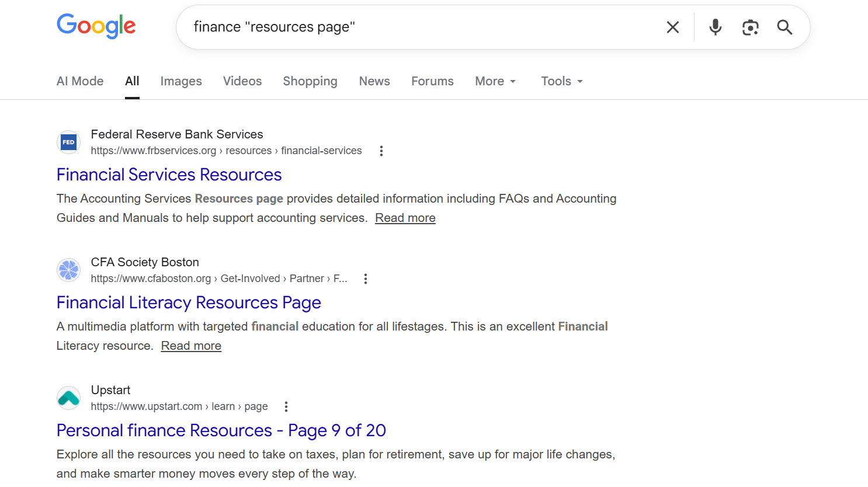Select the AI Mode tab
The width and height of the screenshot is (868, 487).
tap(80, 81)
